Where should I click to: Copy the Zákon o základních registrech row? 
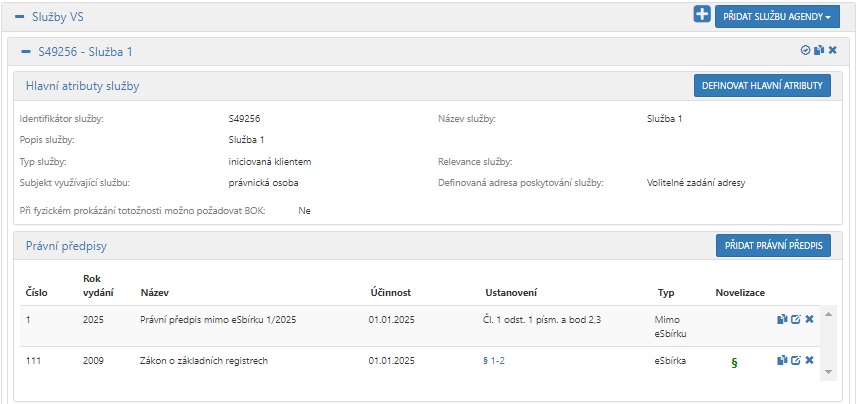coord(782,360)
